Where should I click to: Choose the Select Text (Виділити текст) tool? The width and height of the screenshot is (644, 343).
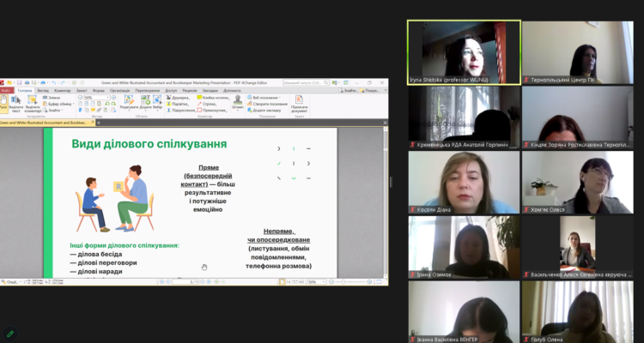click(15, 104)
